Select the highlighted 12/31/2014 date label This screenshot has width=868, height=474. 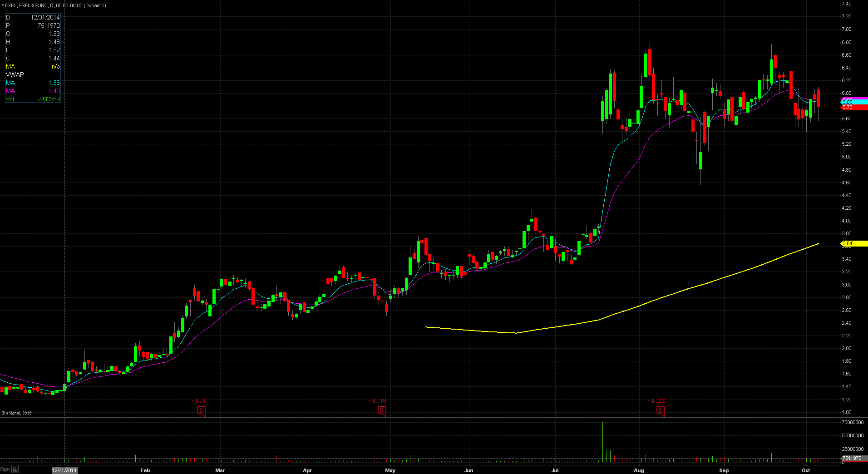coord(64,470)
